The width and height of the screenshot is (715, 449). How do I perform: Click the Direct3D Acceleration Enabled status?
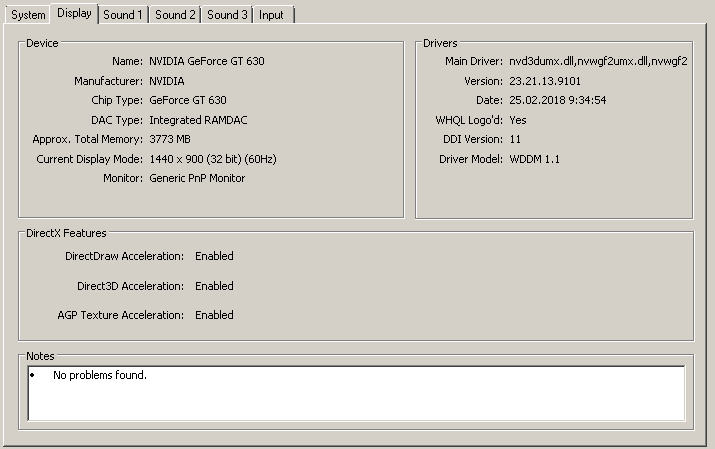pyautogui.click(x=214, y=286)
